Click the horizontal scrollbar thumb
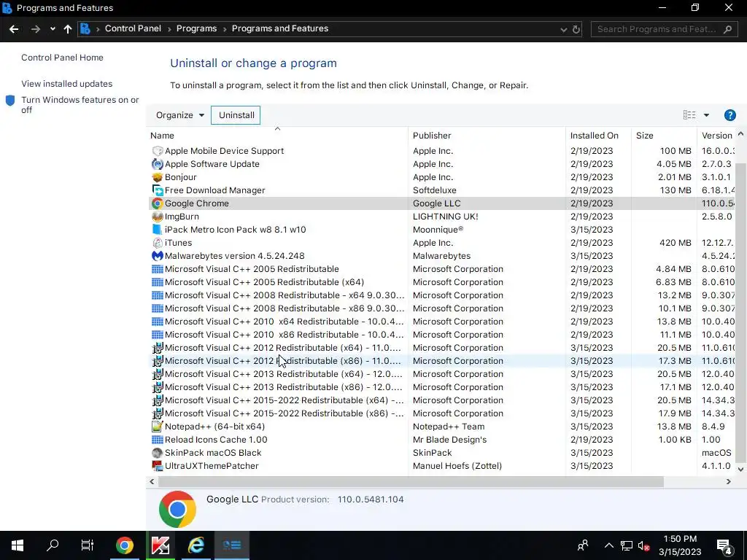The width and height of the screenshot is (747, 560). tap(411, 482)
